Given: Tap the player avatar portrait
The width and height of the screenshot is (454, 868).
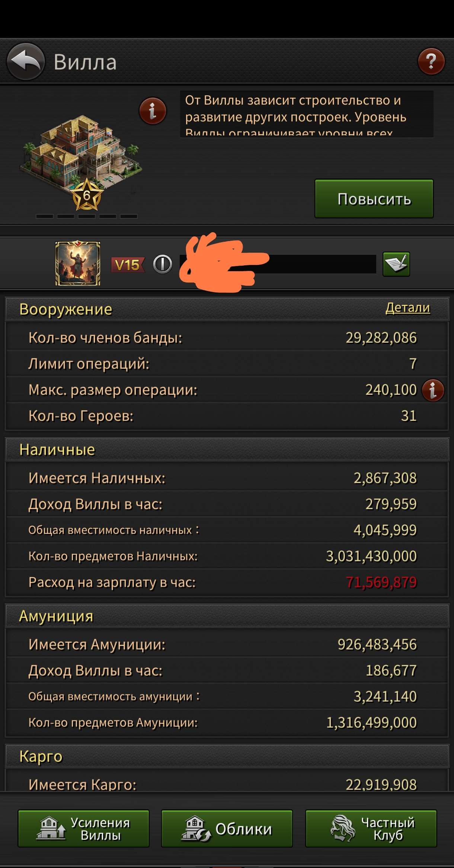Looking at the screenshot, I should 78,263.
